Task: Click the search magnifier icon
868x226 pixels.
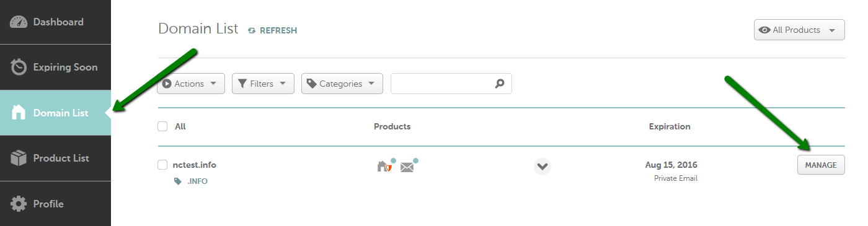Action: (x=500, y=84)
